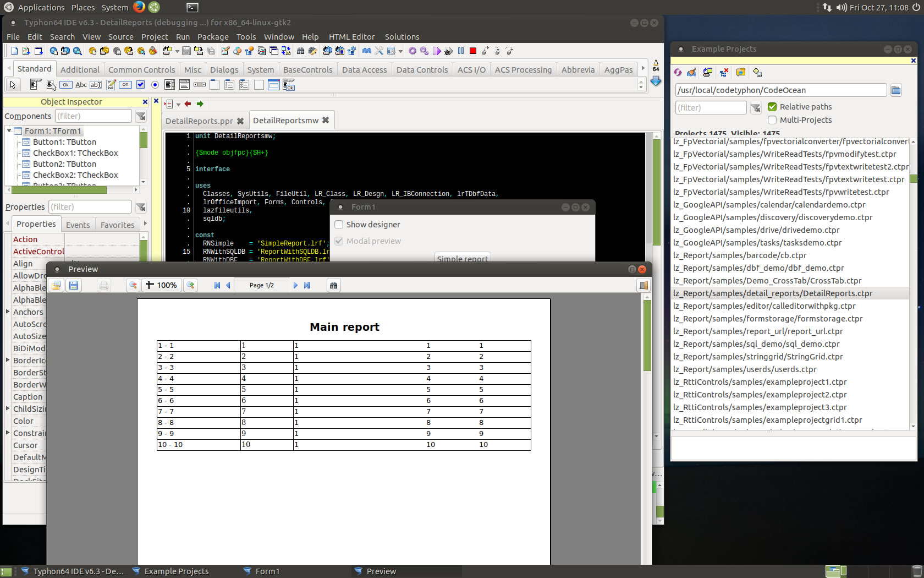The width and height of the screenshot is (924, 578).
Task: Select the TListBox component in palette
Action: coord(170,85)
